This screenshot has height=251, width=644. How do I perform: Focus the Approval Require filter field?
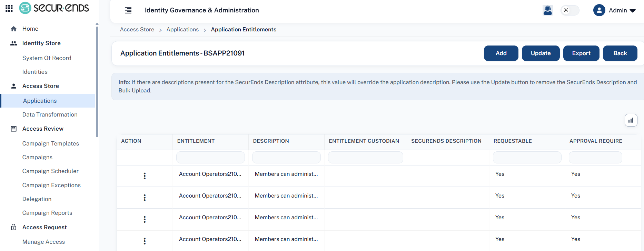(x=595, y=158)
